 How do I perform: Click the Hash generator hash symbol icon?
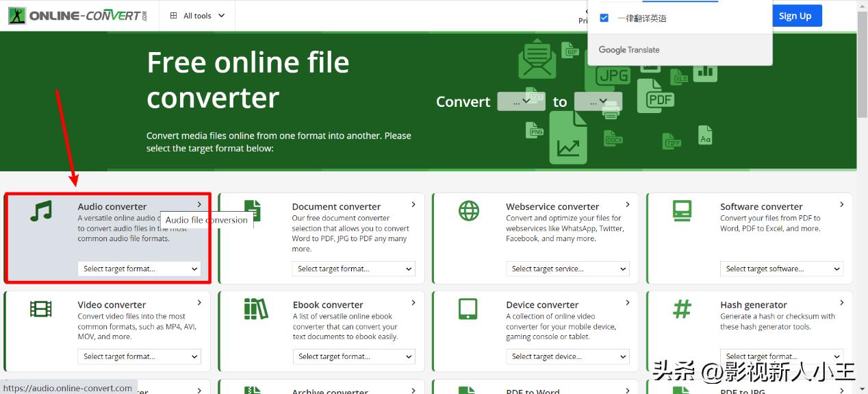coord(682,309)
